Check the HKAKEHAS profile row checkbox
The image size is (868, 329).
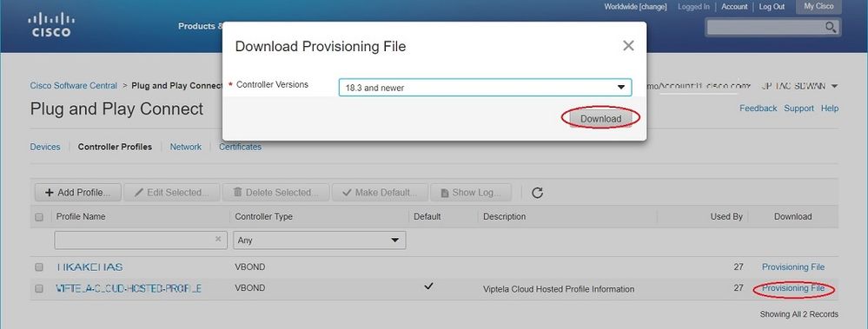coord(39,267)
